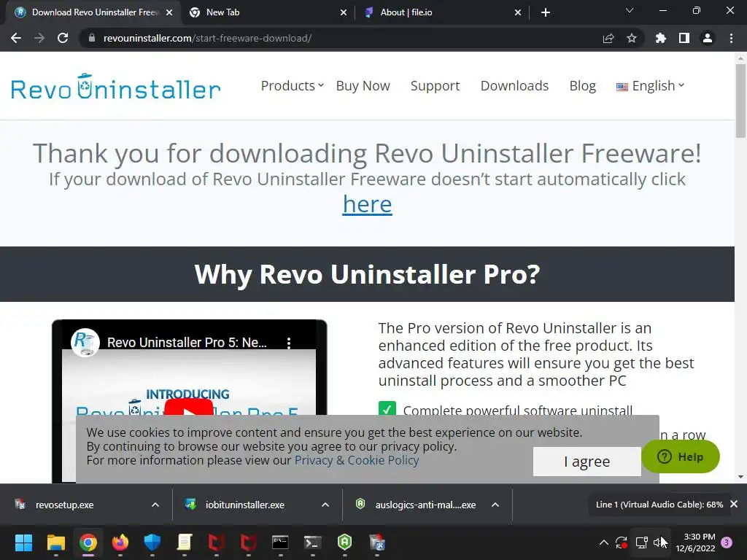Click the sync tray icon with red dot
Screen dimensions: 747x560
(x=622, y=542)
